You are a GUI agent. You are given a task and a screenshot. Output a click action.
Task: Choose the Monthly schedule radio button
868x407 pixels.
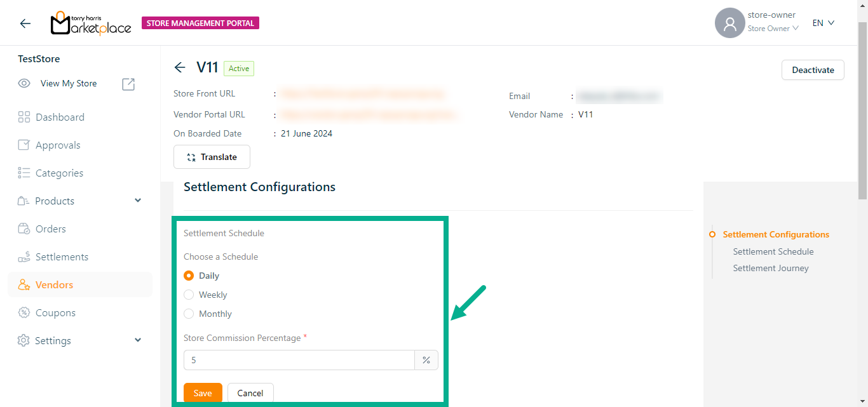point(189,314)
